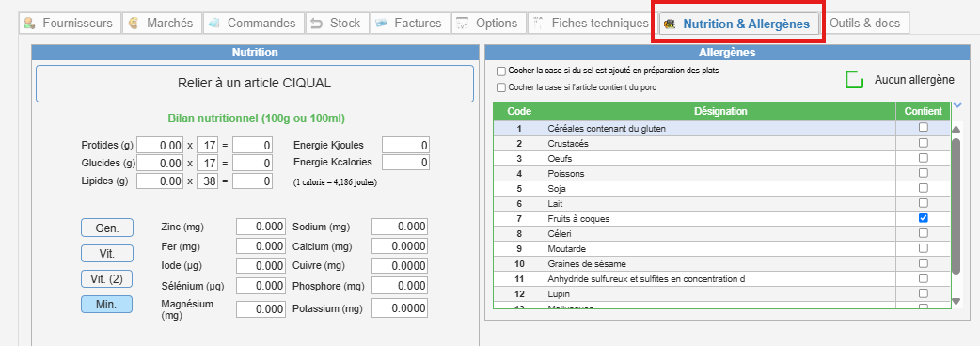Click the Fer (mg) field
This screenshot has height=346, width=980.
pos(261,246)
